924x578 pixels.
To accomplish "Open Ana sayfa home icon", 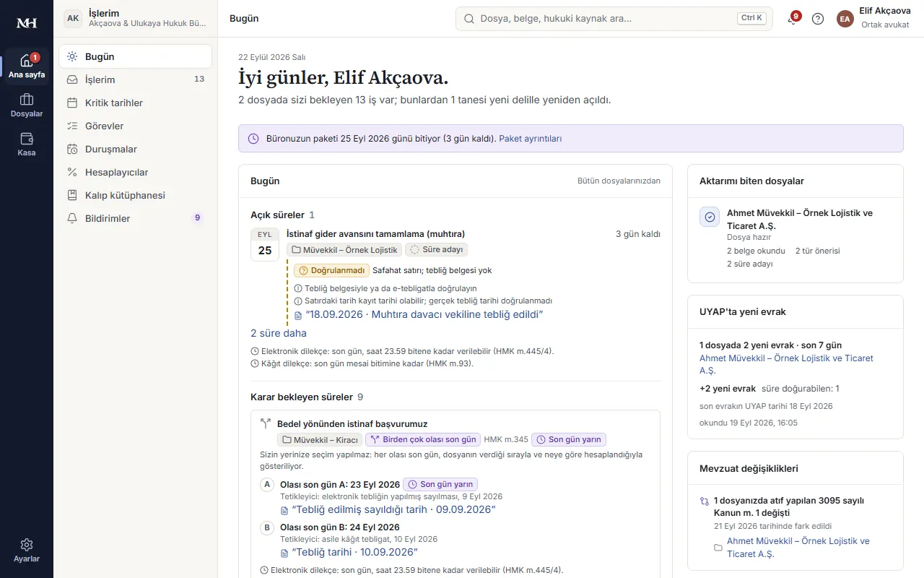I will pos(27,66).
